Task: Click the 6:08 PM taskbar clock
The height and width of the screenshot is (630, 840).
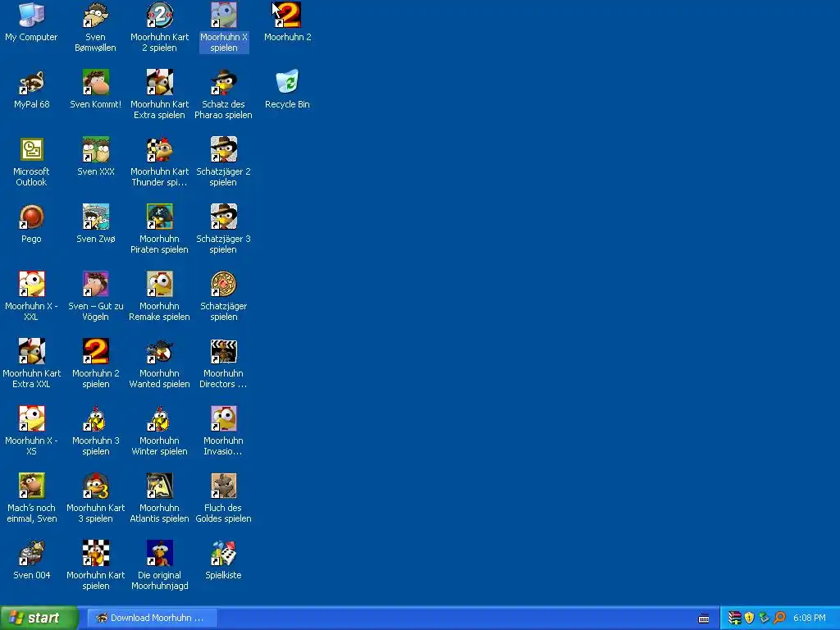Action: [x=810, y=618]
